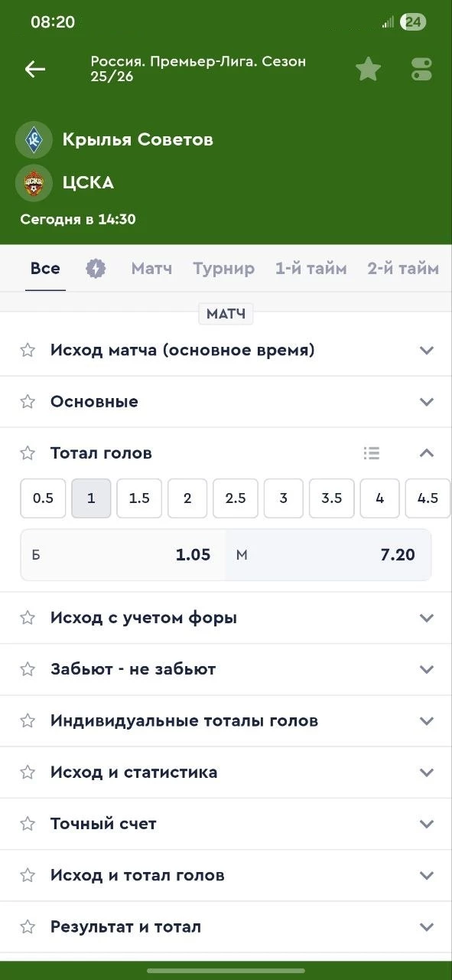Expand Индивидуальные тоталы голов

[426, 720]
